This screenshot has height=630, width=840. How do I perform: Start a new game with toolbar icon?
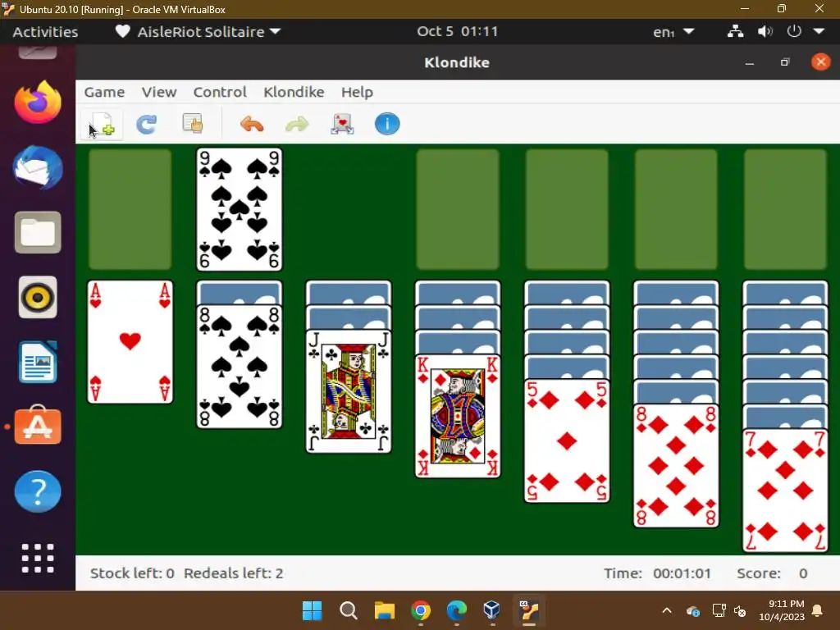[x=102, y=125]
